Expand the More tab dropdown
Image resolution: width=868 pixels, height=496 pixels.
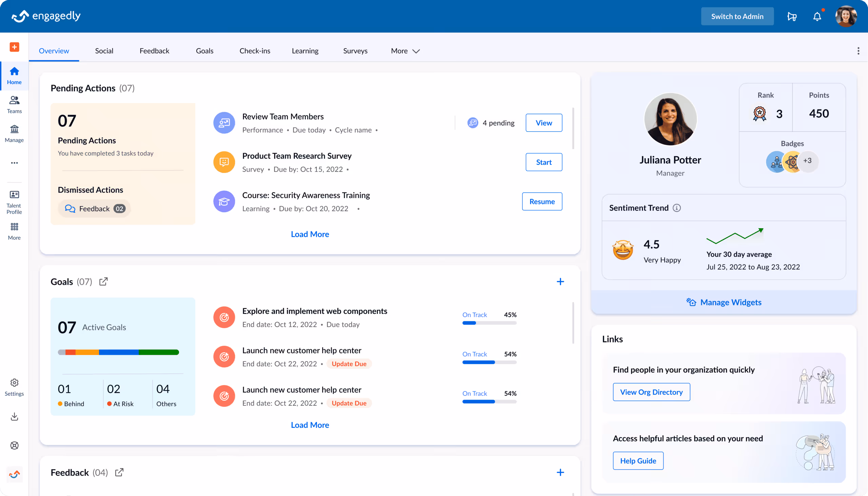405,51
